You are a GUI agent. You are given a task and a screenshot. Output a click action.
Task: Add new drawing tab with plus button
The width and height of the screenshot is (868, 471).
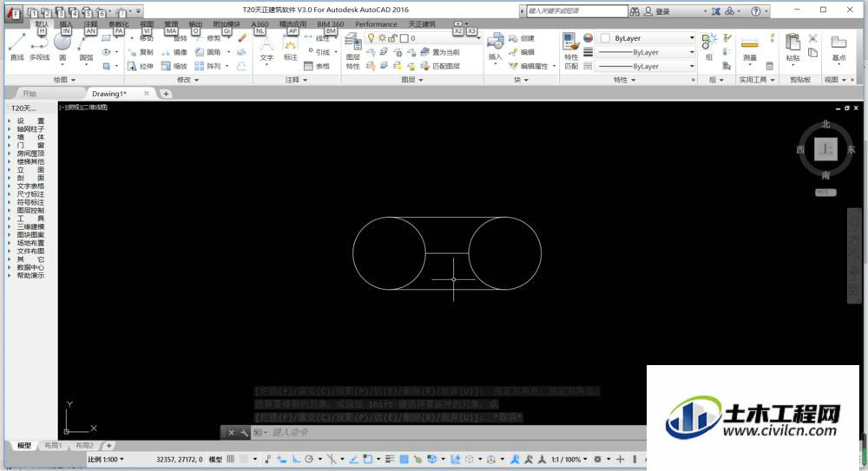pyautogui.click(x=166, y=94)
